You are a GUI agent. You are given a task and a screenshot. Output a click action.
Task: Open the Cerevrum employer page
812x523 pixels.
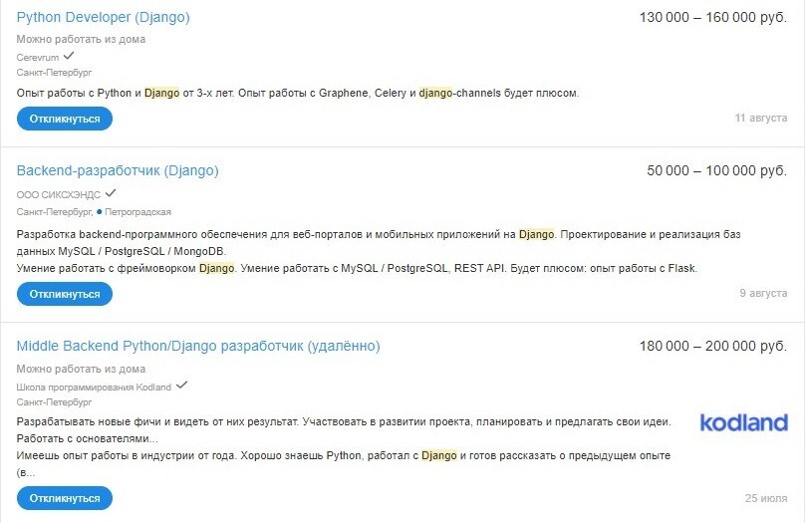38,58
